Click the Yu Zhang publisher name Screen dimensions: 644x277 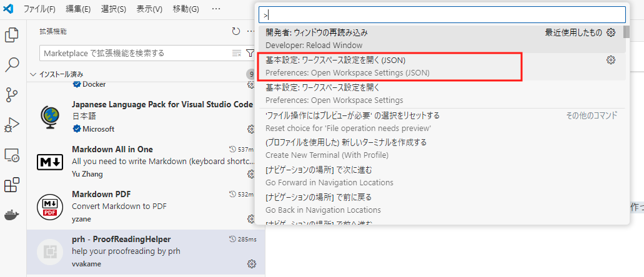tap(87, 174)
